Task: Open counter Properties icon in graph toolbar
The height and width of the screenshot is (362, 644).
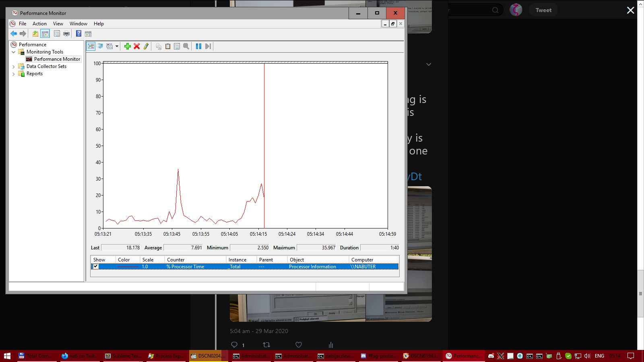Action: [177, 46]
